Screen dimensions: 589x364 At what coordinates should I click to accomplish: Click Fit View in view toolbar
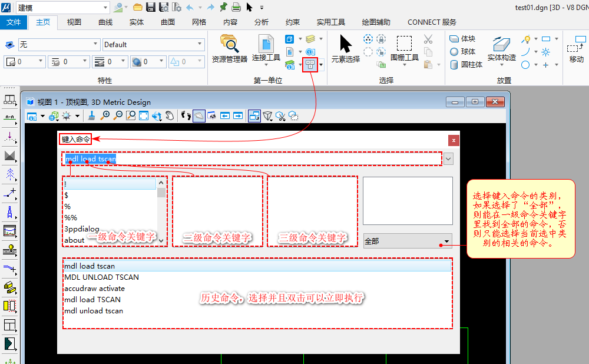coord(144,115)
